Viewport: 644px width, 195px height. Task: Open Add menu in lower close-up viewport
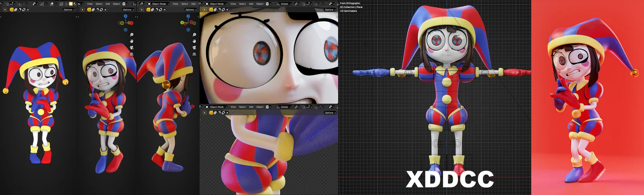[x=251, y=107]
